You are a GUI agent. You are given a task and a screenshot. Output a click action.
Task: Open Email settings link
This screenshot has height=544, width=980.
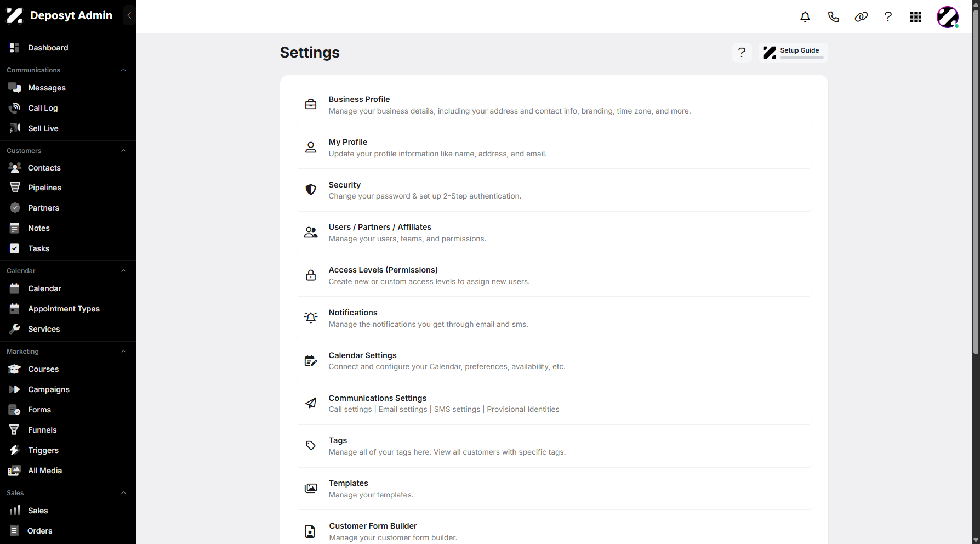(403, 409)
